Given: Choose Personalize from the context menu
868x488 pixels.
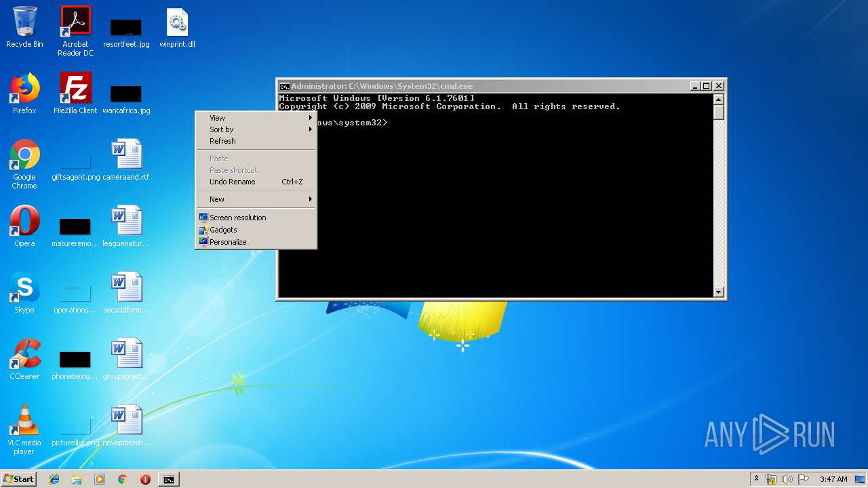Looking at the screenshot, I should pos(256,242).
